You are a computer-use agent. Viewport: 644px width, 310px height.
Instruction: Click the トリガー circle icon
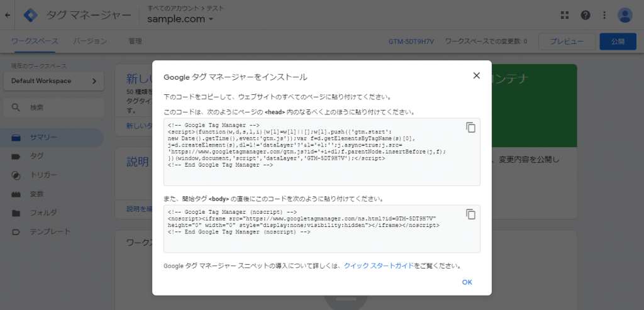(16, 175)
